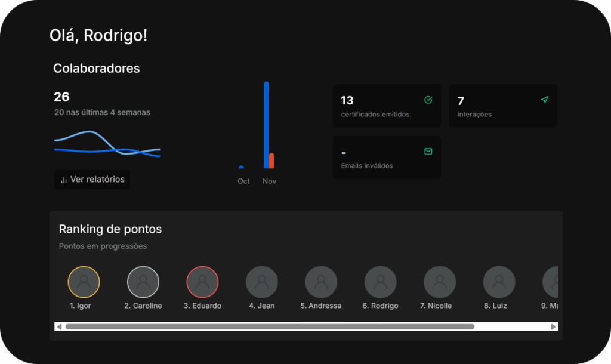The width and height of the screenshot is (611, 364).
Task: Click the paper plane icon on interações card
Action: click(x=544, y=100)
